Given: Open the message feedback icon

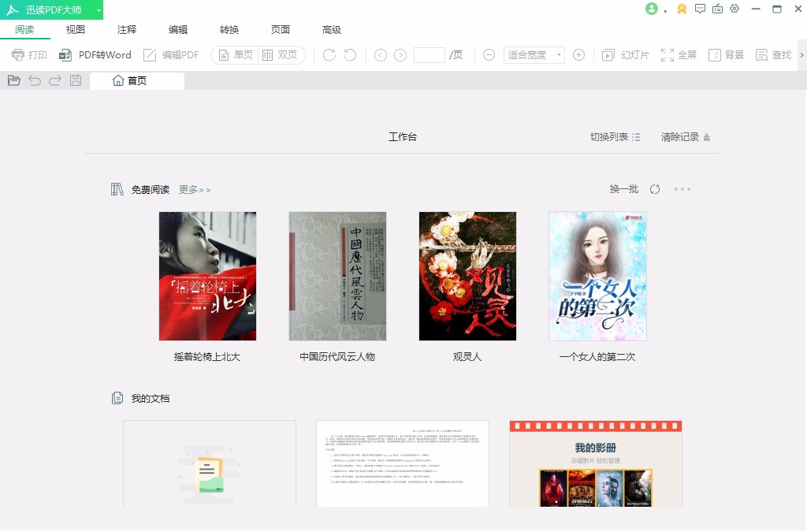Looking at the screenshot, I should pos(700,9).
